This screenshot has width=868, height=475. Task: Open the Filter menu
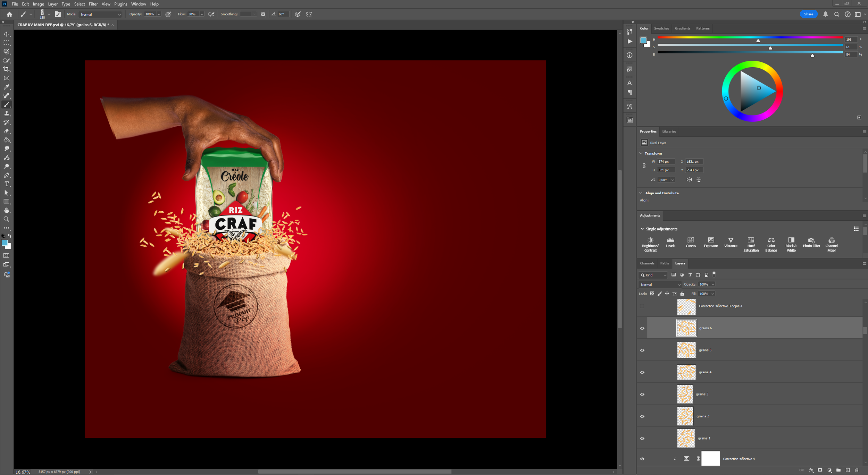93,4
